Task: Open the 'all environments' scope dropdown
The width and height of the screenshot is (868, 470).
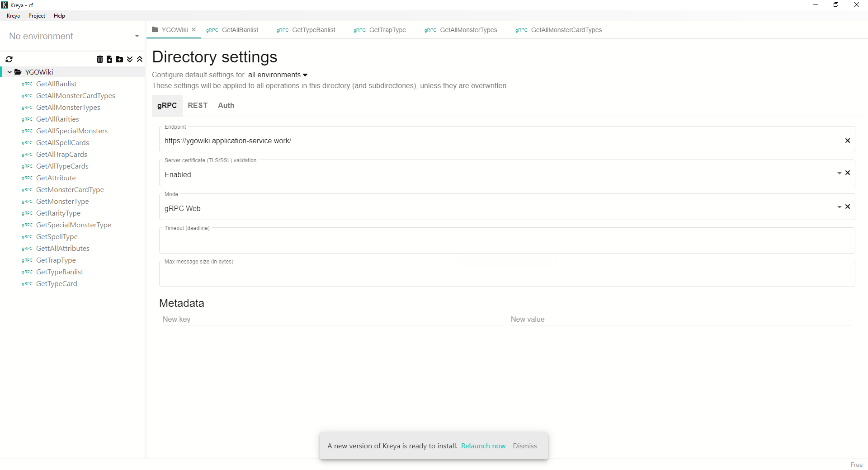Action: tap(277, 75)
